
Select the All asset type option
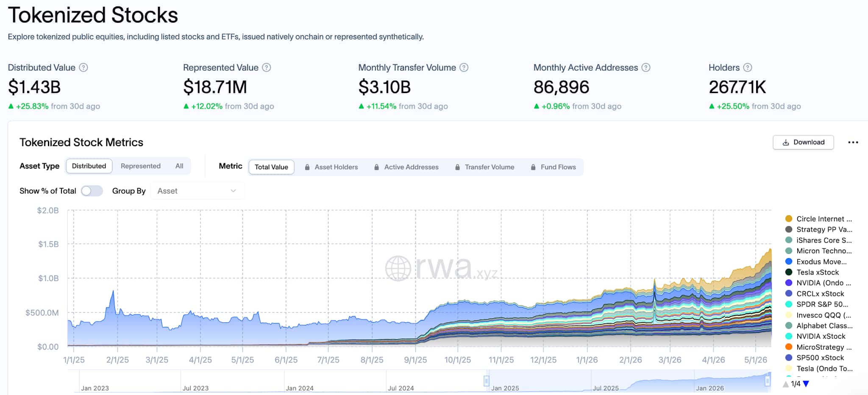point(179,166)
